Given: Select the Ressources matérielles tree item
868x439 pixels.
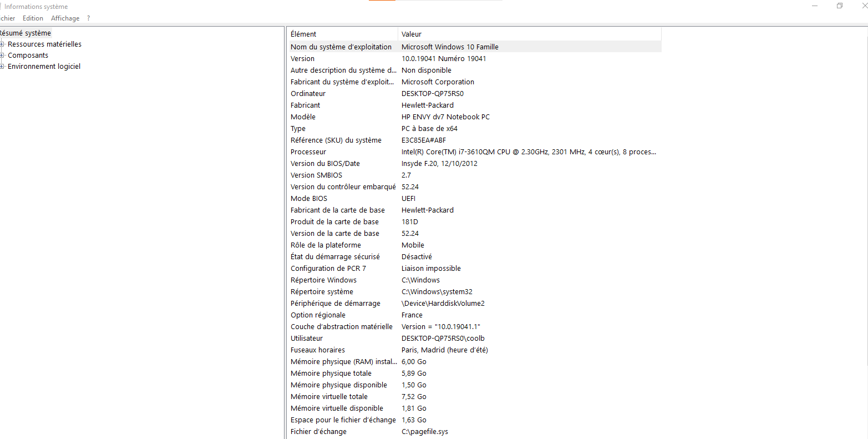Looking at the screenshot, I should pos(44,44).
